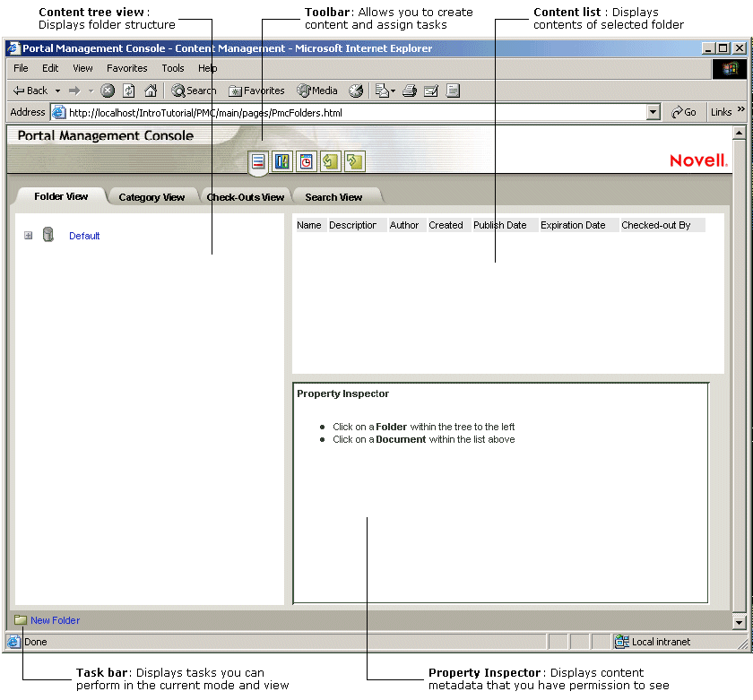
Task: Go to the browser Home icon
Action: [x=151, y=91]
